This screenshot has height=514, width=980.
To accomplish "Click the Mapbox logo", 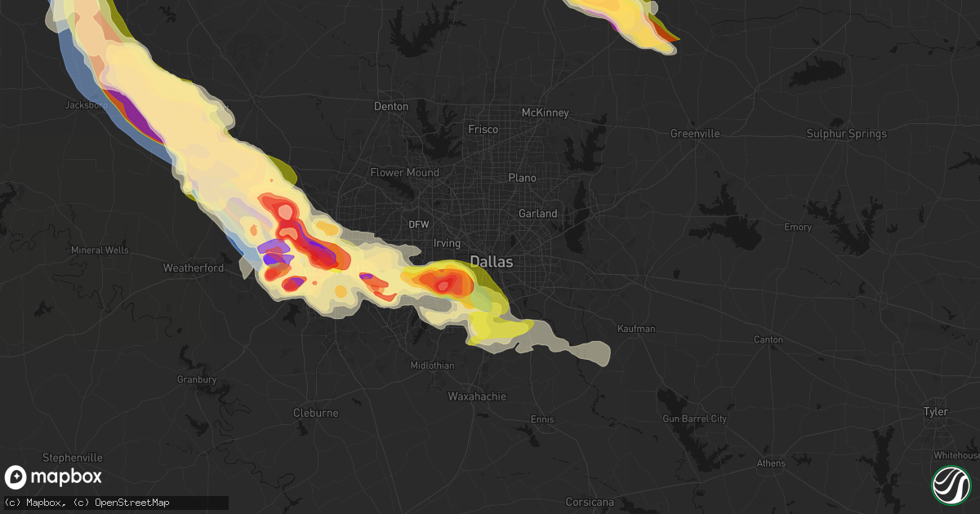I will (54, 477).
